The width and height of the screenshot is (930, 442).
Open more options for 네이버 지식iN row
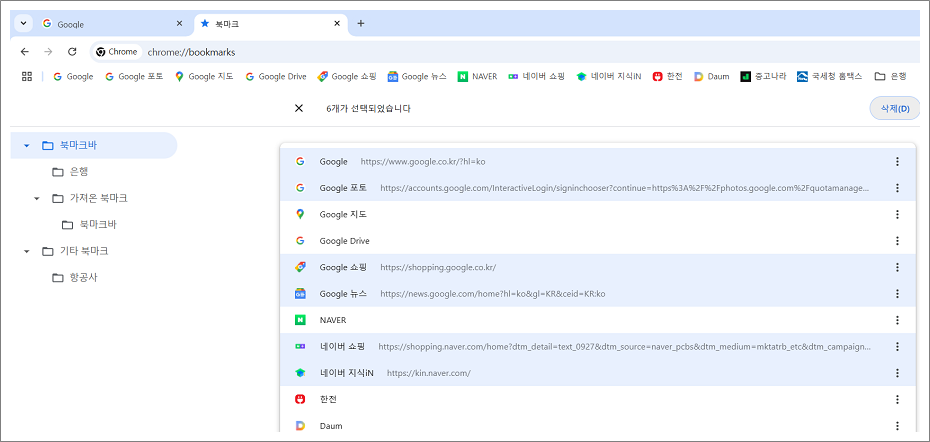click(897, 373)
